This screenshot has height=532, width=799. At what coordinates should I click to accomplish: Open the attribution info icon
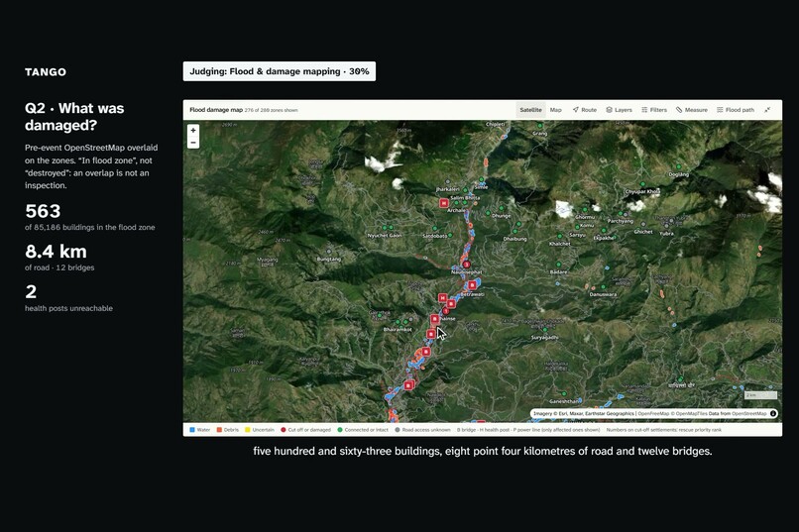point(773,413)
